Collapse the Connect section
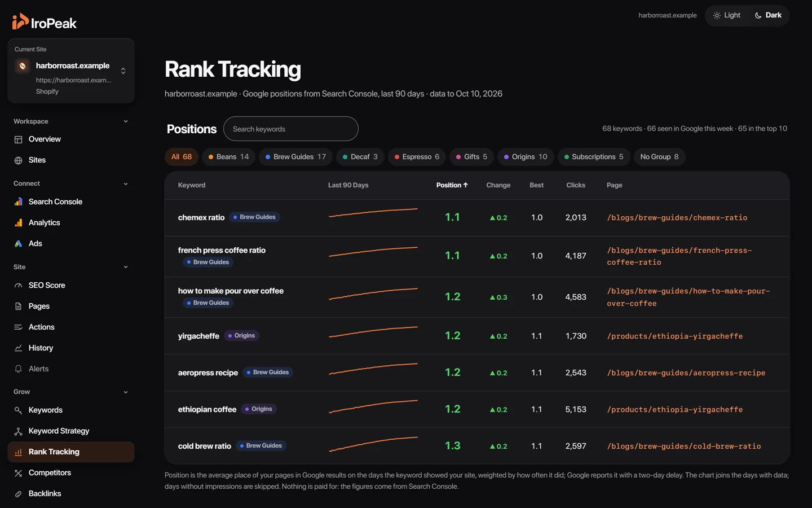The image size is (812, 508). pos(125,183)
